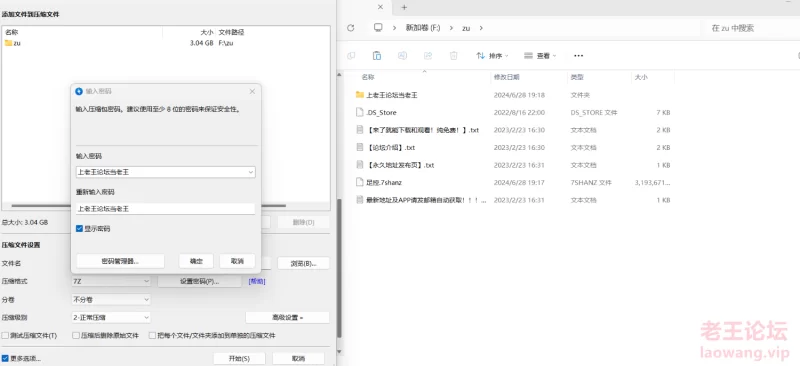Select the 【论坛介绍】.txt file icon

[x=360, y=148]
